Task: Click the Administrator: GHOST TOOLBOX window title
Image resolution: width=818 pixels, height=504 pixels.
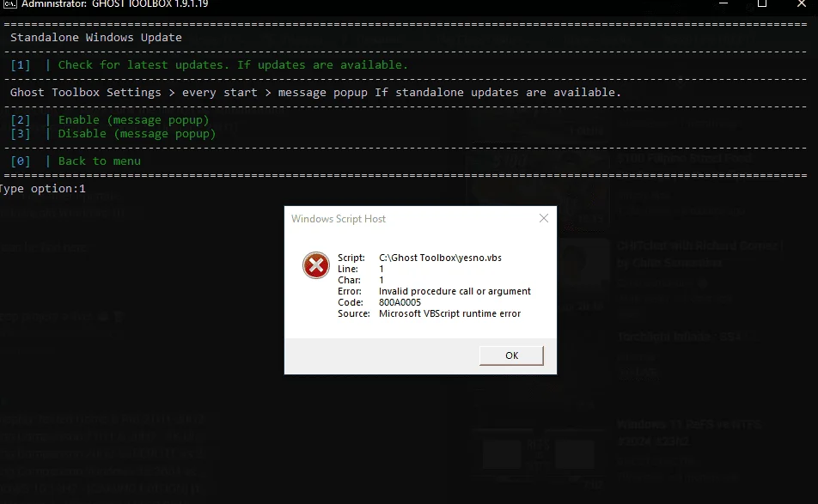Action: pyautogui.click(x=115, y=4)
